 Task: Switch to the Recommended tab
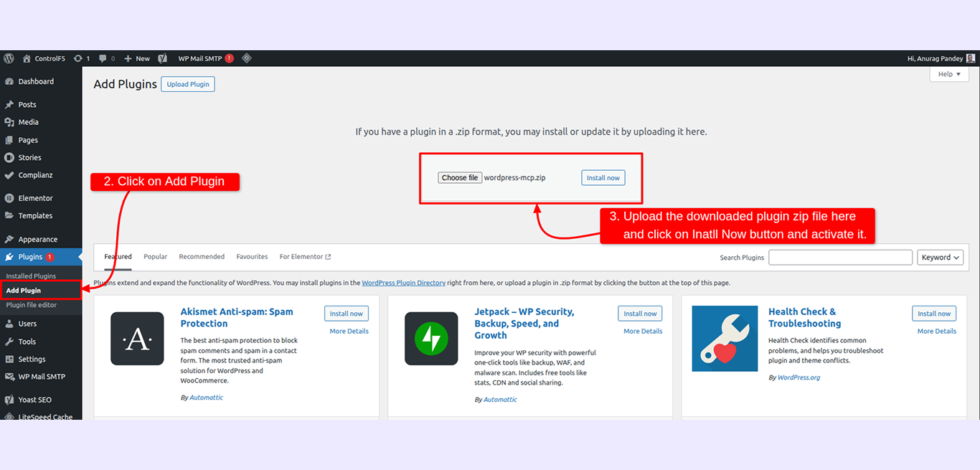pyautogui.click(x=202, y=256)
